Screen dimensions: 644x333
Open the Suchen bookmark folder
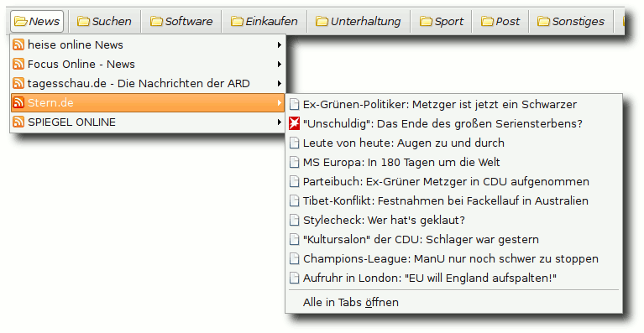point(104,21)
